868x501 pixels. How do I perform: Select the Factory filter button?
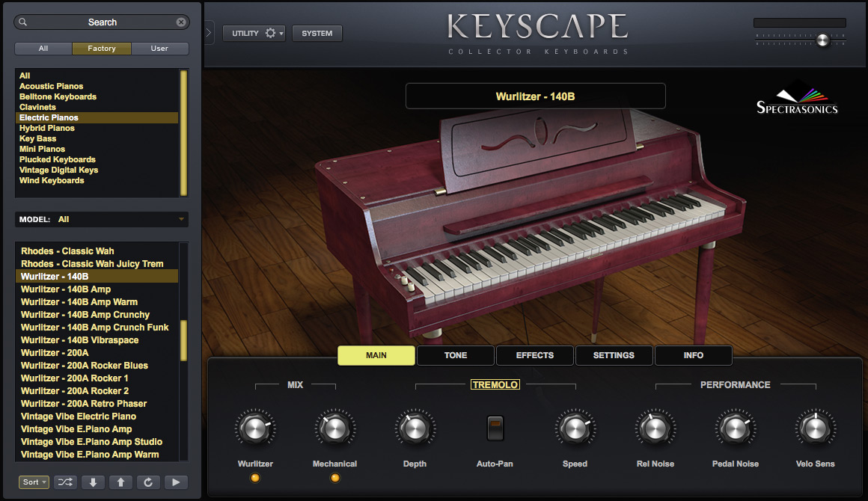[x=102, y=49]
